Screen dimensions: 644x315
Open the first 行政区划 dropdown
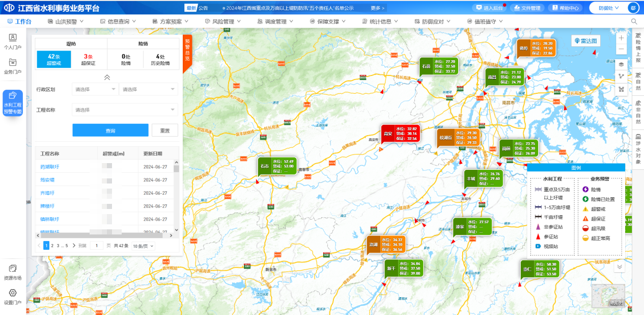pyautogui.click(x=95, y=89)
